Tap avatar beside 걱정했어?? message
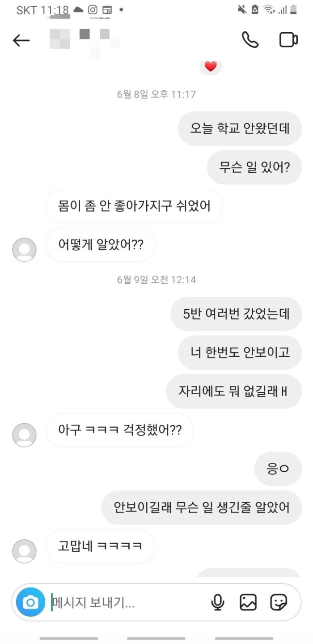This screenshot has height=644, width=313. tap(24, 435)
